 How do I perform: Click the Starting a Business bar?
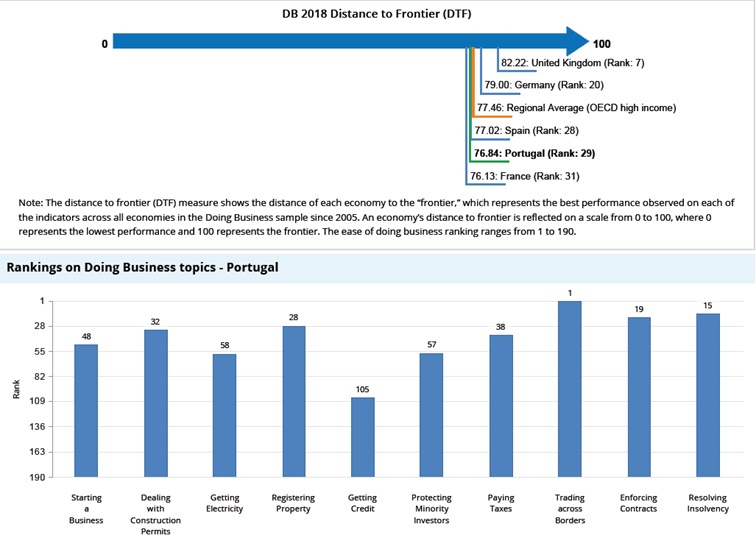pyautogui.click(x=86, y=410)
